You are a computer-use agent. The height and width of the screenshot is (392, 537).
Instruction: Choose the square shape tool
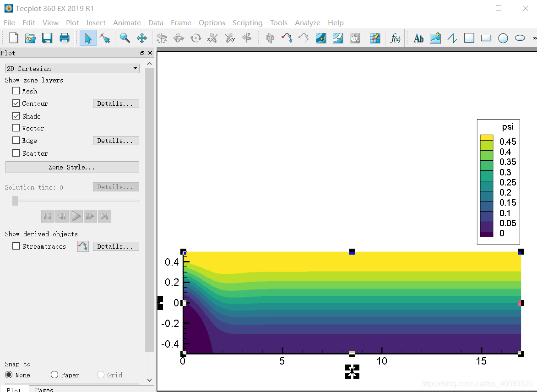[469, 38]
